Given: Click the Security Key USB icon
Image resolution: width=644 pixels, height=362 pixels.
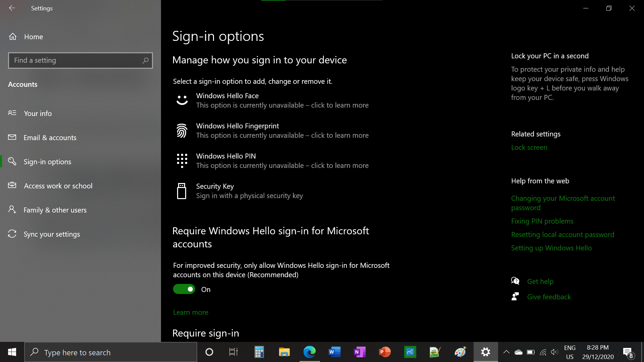Looking at the screenshot, I should click(181, 191).
